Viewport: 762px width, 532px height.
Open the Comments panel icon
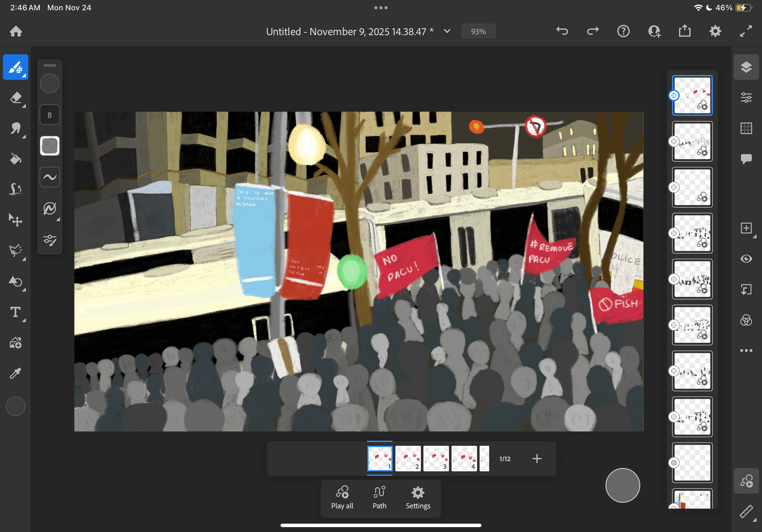(x=746, y=159)
